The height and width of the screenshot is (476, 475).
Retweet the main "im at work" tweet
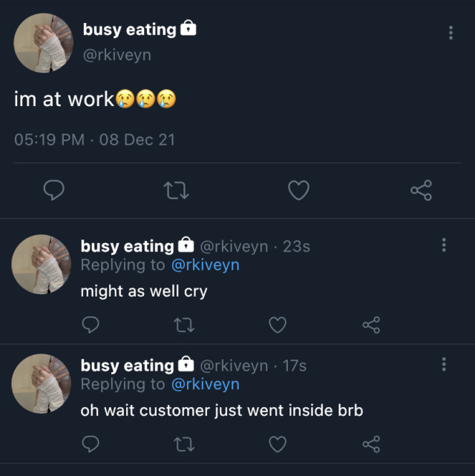click(176, 191)
